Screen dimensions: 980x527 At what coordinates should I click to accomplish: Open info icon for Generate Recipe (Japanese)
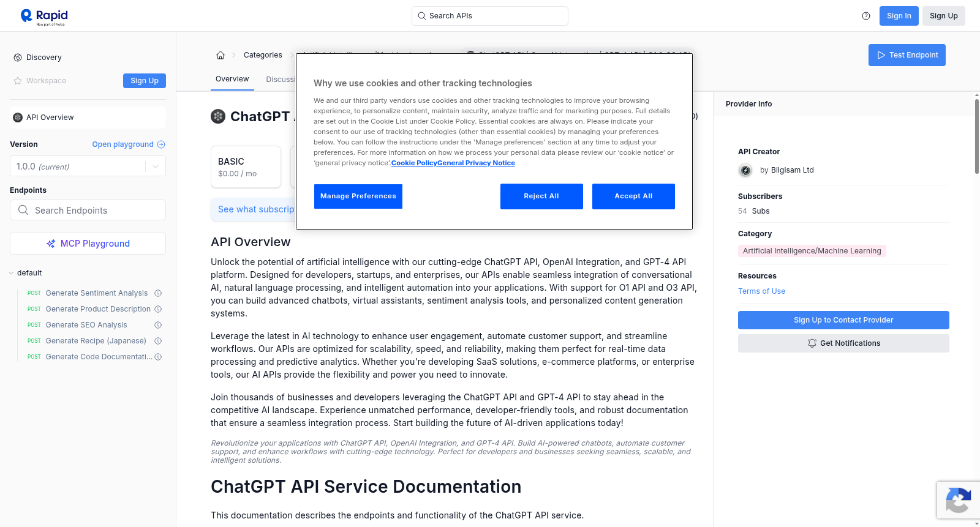click(x=158, y=341)
